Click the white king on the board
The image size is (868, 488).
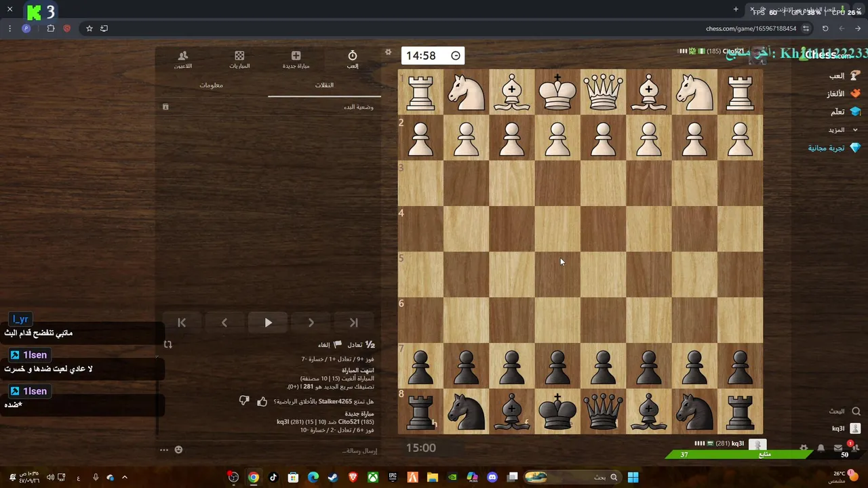click(557, 92)
